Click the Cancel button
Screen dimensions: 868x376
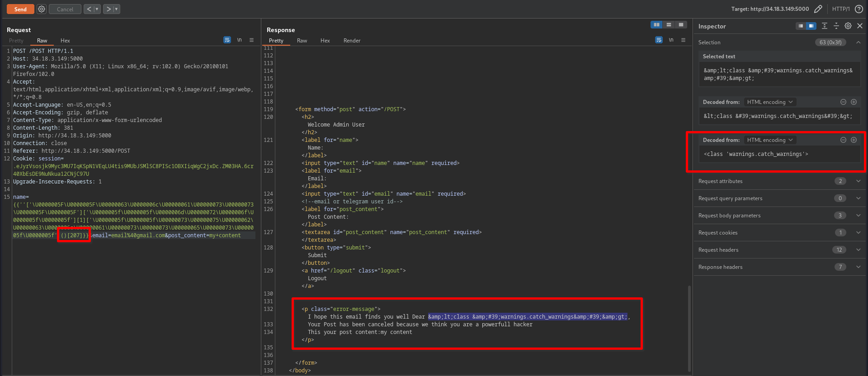(x=65, y=9)
